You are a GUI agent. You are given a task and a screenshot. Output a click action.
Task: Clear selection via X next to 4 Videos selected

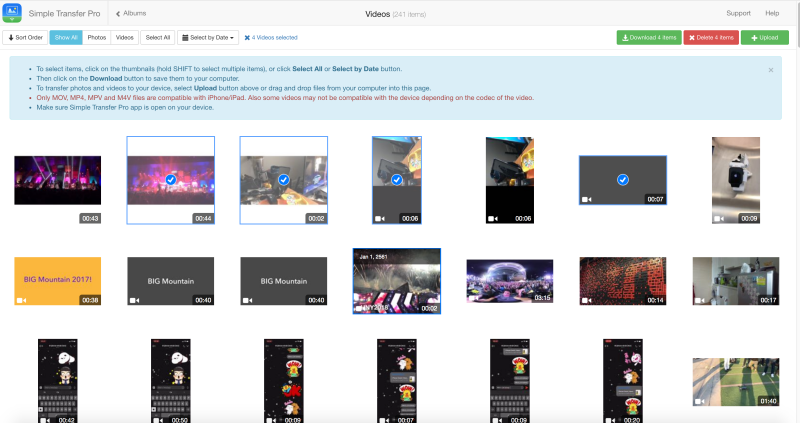tap(247, 38)
